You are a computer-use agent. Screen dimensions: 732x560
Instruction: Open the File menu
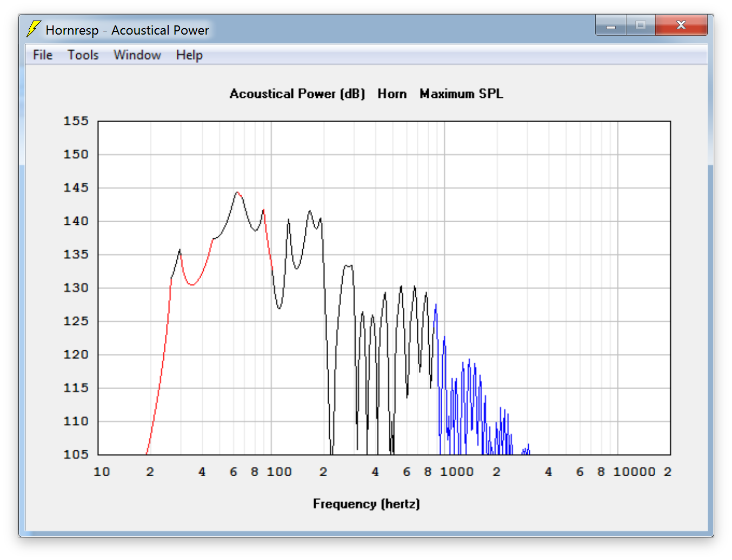point(43,55)
